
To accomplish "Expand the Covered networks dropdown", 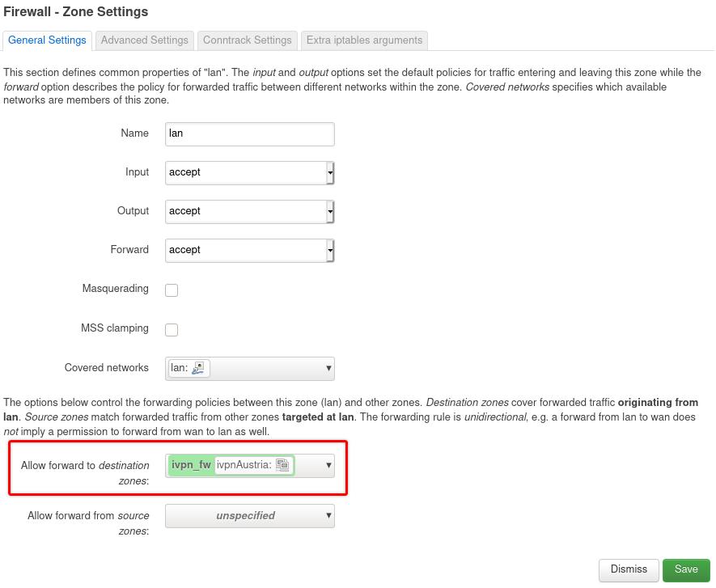I will pos(250,369).
